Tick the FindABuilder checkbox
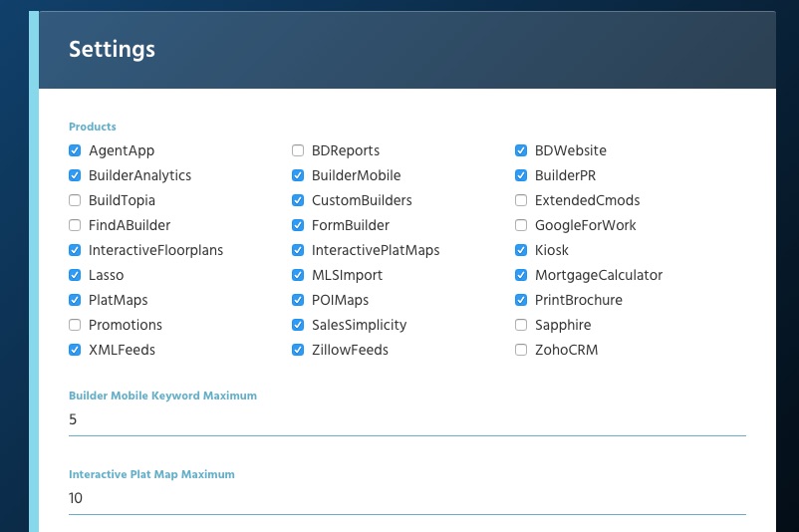The height and width of the screenshot is (532, 799). point(75,225)
